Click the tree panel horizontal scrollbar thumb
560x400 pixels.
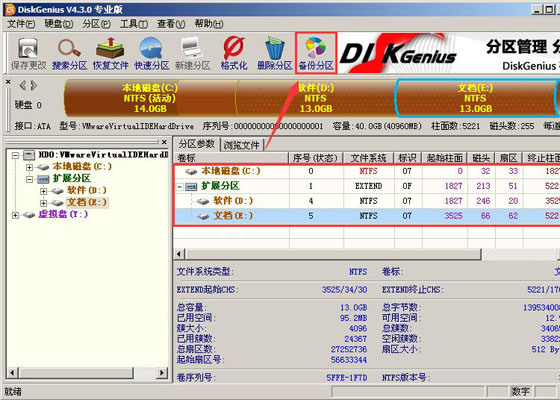[x=75, y=373]
